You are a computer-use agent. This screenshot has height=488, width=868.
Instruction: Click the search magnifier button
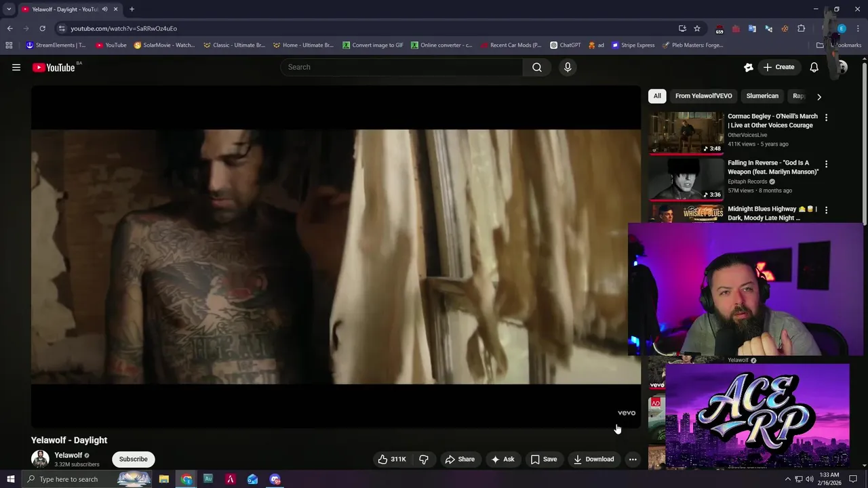(537, 67)
